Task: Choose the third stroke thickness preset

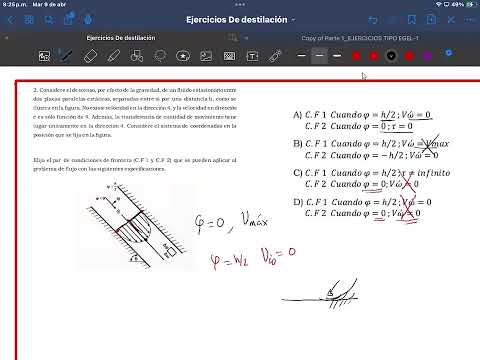Action: 337,55
